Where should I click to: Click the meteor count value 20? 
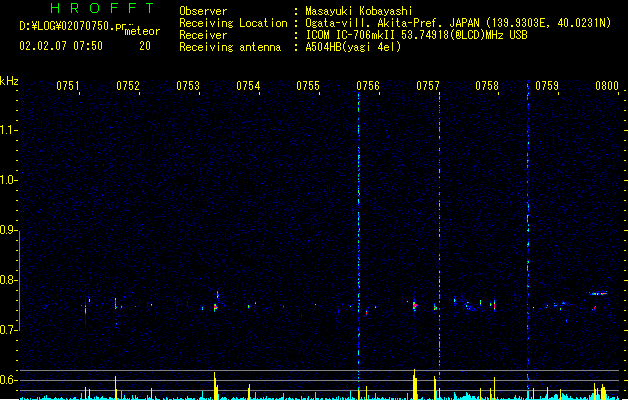(x=145, y=46)
